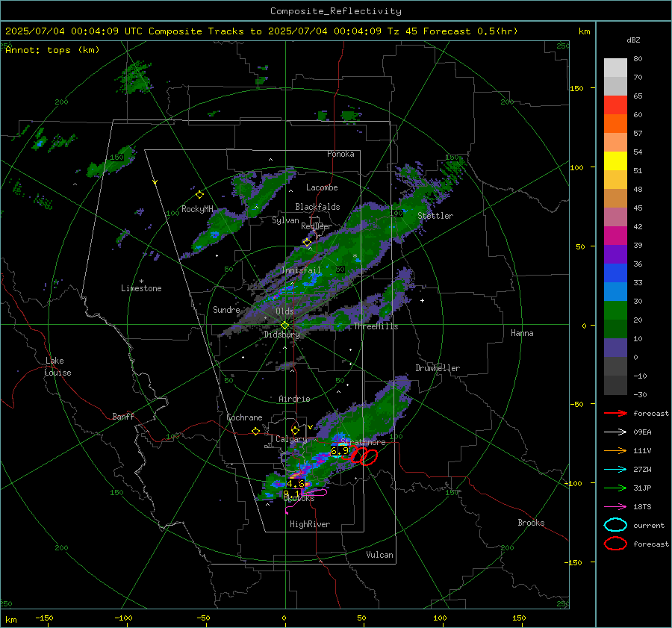This screenshot has height=628, width=672.
Task: Click the red forecast ellipses east of Strathmore
Action: (x=360, y=456)
